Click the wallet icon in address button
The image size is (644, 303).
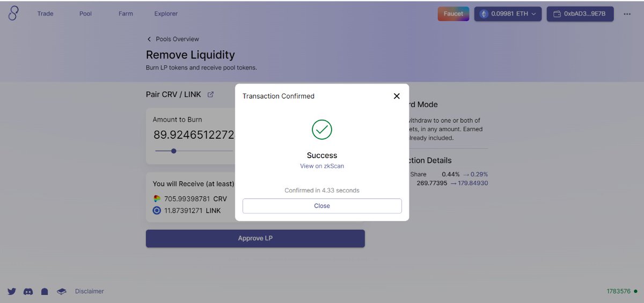tap(557, 14)
